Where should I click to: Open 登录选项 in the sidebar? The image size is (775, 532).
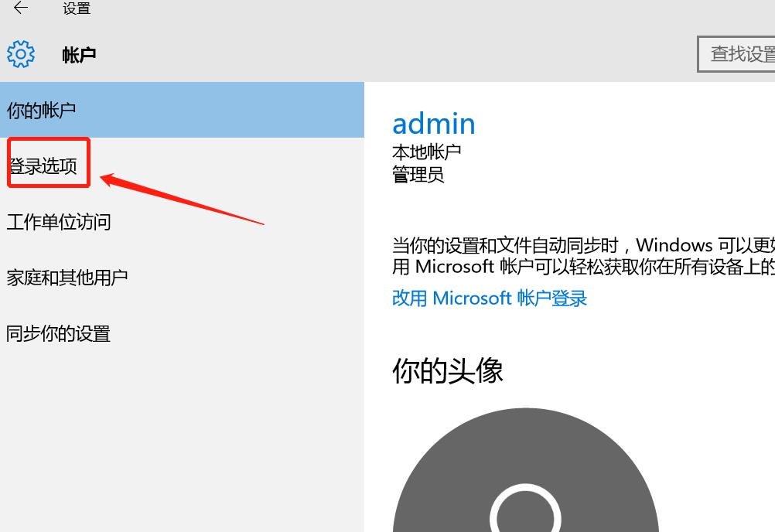point(43,166)
